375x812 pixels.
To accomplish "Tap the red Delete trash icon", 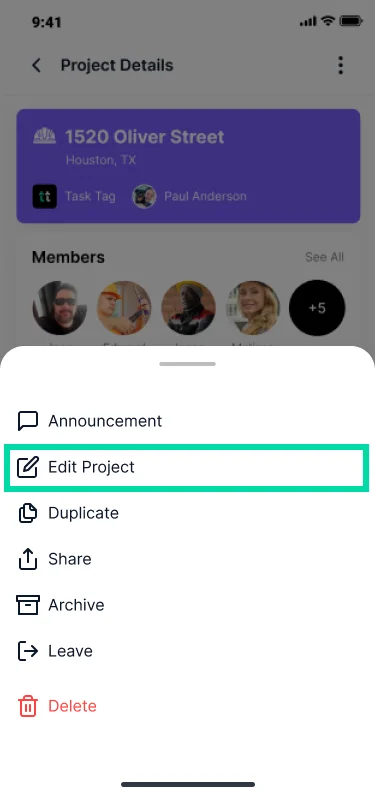I will [27, 706].
